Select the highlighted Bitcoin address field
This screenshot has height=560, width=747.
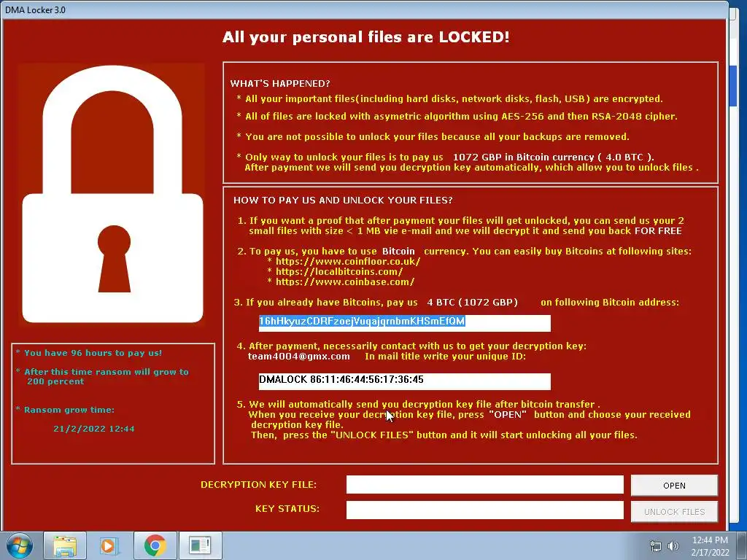click(404, 323)
